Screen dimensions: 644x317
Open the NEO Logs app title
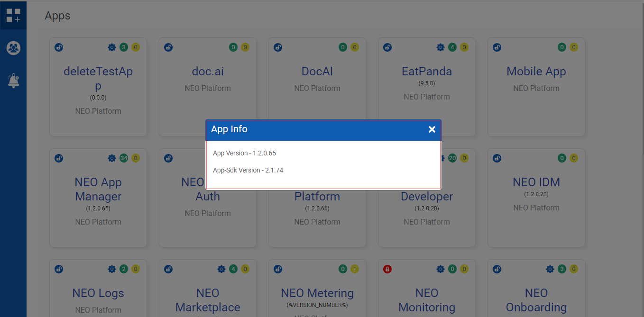[98, 293]
